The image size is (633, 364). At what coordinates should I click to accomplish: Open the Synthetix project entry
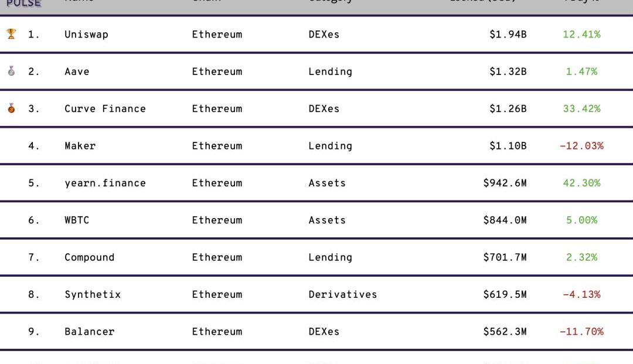coord(93,295)
